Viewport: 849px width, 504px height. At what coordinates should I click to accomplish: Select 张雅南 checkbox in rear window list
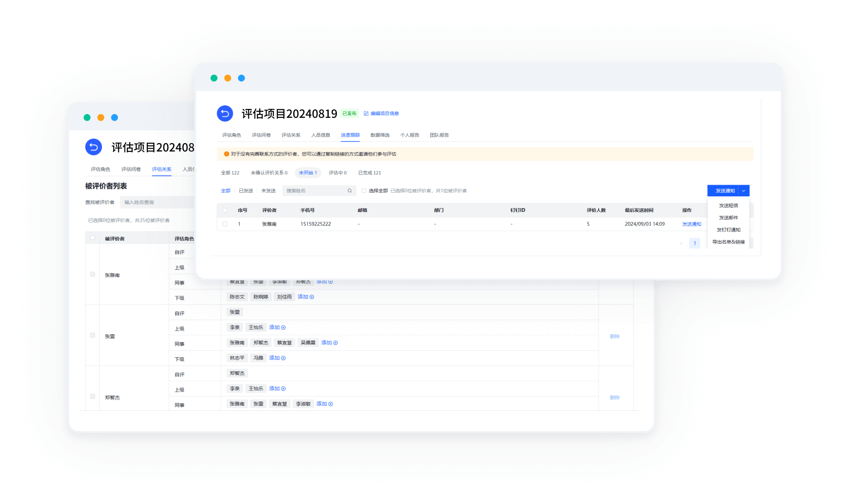93,274
